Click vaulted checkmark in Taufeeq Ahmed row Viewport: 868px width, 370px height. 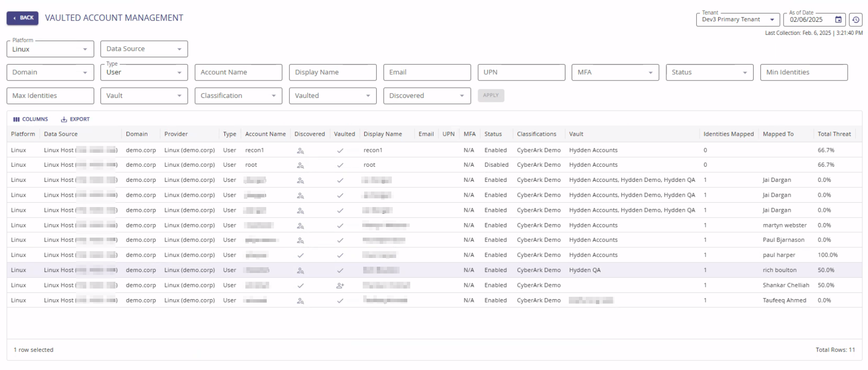click(340, 301)
